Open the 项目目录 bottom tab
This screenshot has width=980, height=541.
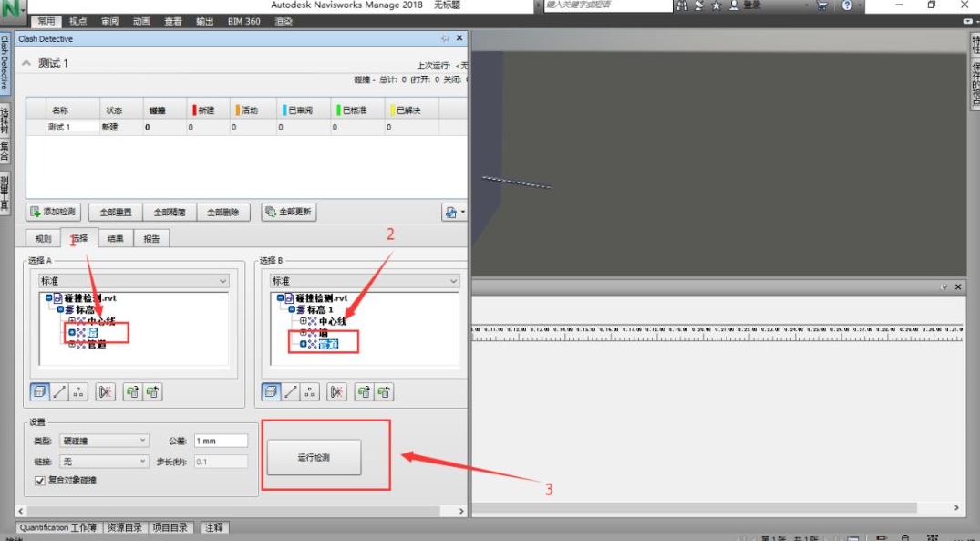tap(170, 527)
